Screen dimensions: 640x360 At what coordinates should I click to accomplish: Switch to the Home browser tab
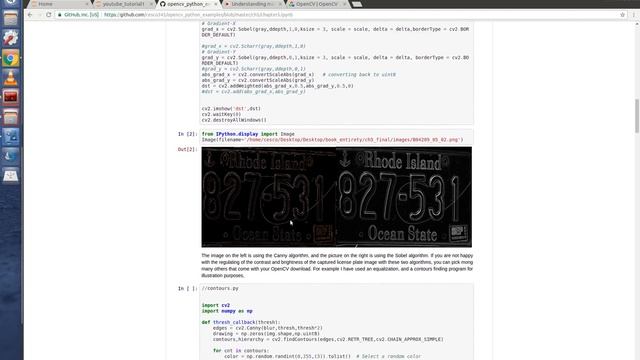(59, 4)
